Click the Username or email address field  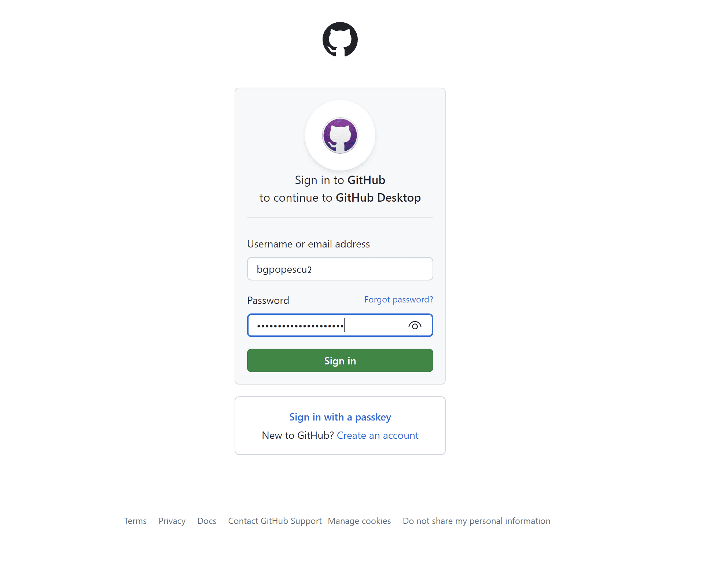click(340, 269)
